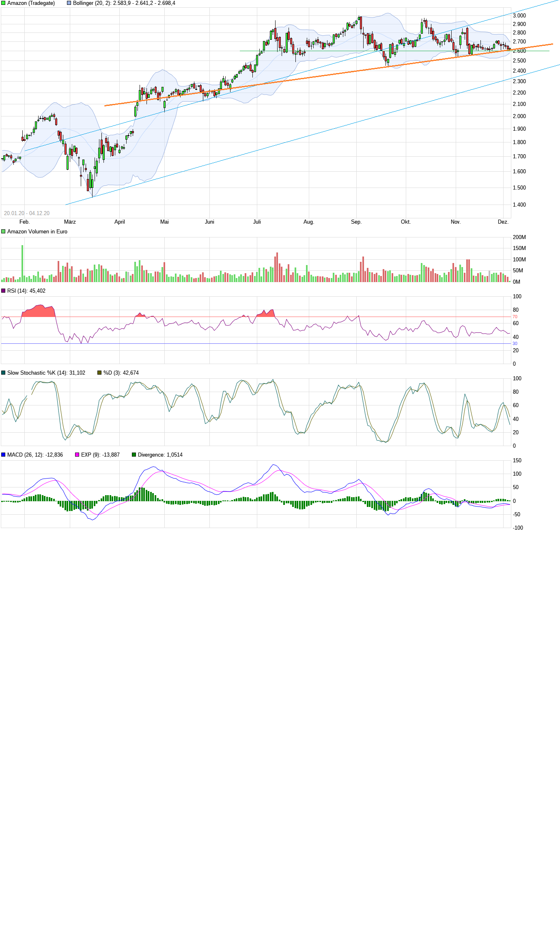Click the 2.900 price axis label
This screenshot has width=560, height=940.
[519, 24]
